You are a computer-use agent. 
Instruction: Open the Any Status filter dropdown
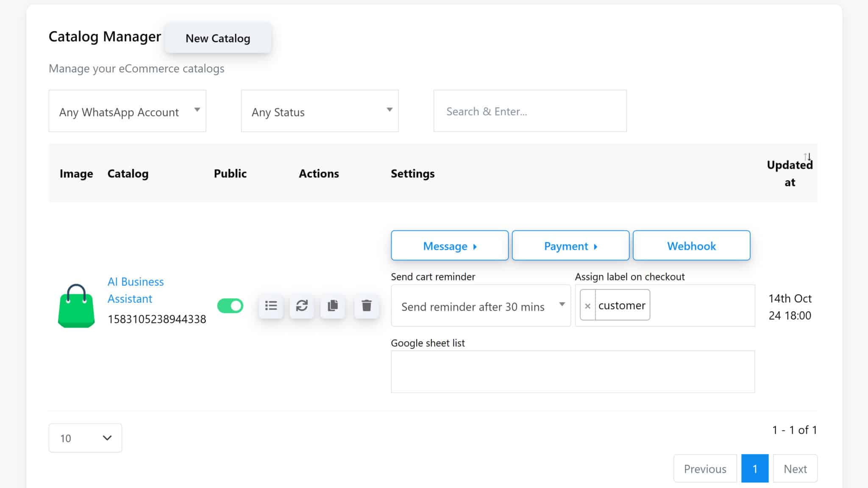[320, 111]
